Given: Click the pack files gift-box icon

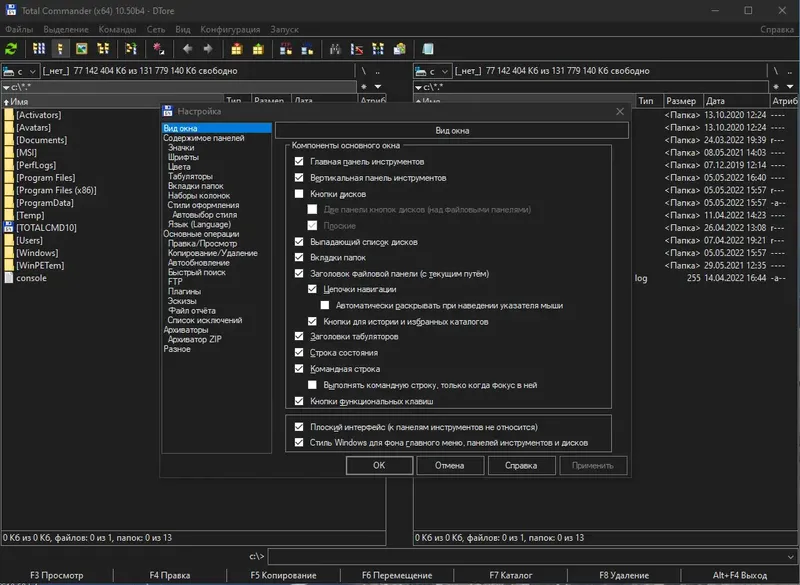Looking at the screenshot, I should point(237,48).
